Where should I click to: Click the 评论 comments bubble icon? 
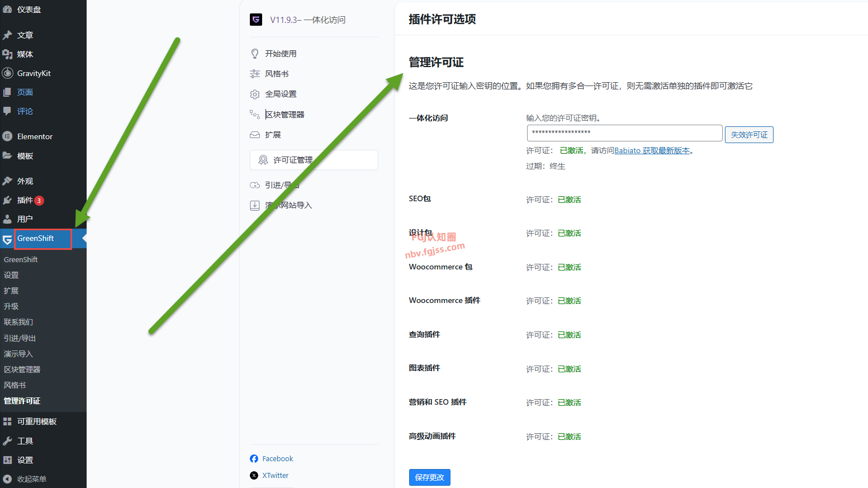7,111
